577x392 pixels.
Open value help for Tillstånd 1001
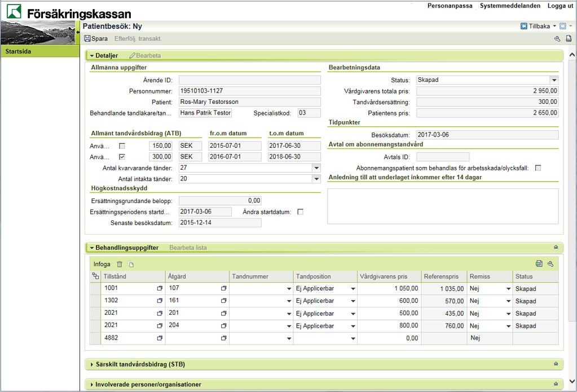coord(160,289)
